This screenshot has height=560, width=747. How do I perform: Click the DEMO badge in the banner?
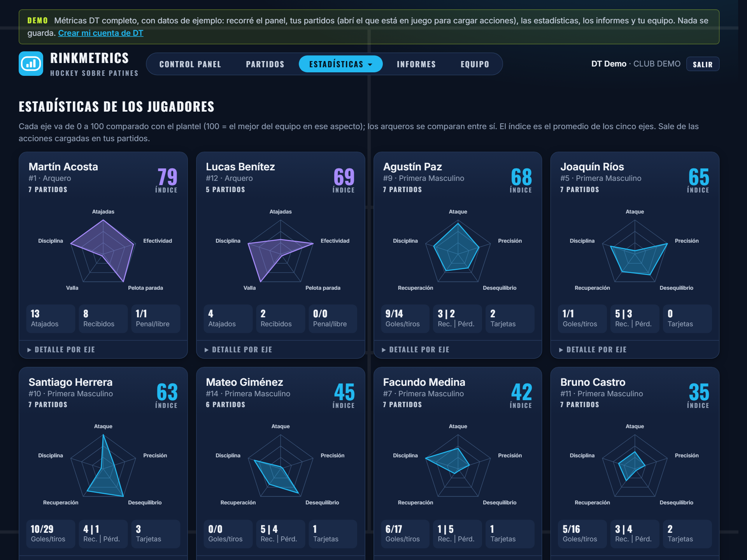(x=37, y=21)
